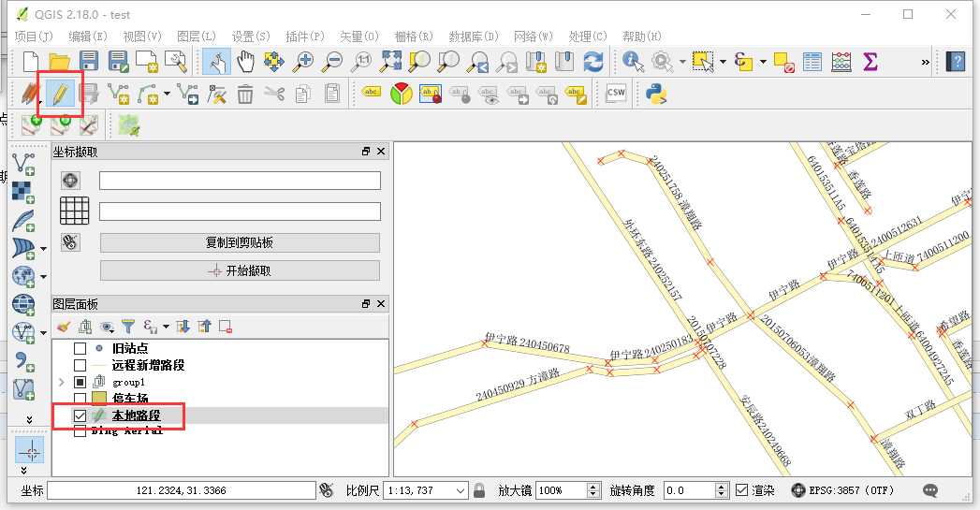This screenshot has width=980, height=510.
Task: Click the Diagram pie chart icon
Action: pyautogui.click(x=401, y=95)
